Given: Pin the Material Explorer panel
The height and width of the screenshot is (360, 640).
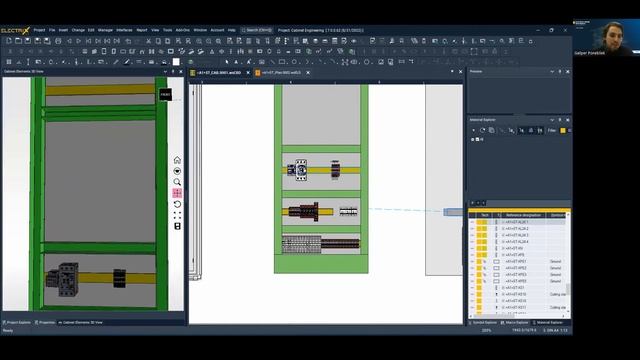Looking at the screenshot, I should (x=560, y=120).
